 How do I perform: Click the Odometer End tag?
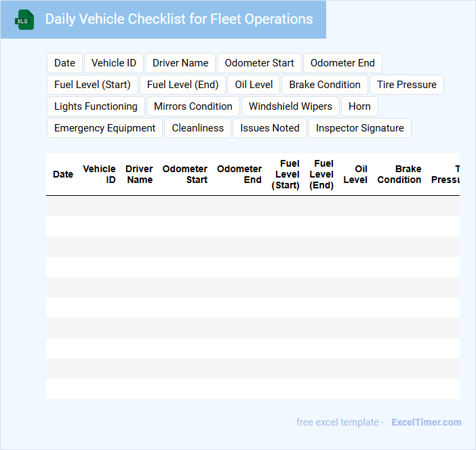(x=342, y=63)
